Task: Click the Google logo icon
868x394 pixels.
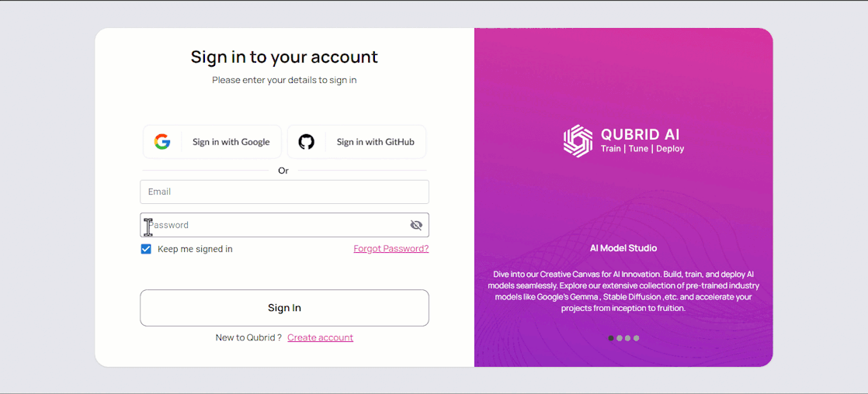Action: coord(162,142)
